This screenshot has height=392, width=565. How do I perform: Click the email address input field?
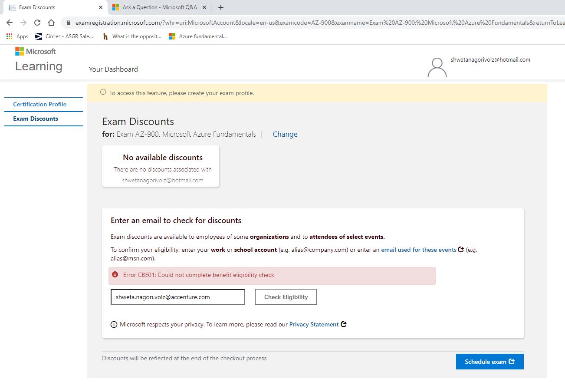178,297
